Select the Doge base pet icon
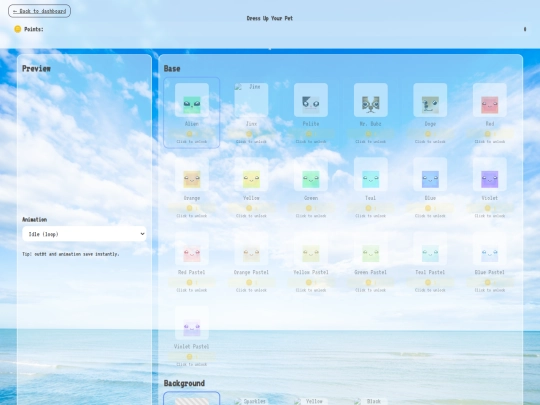The width and height of the screenshot is (540, 405). [x=430, y=100]
